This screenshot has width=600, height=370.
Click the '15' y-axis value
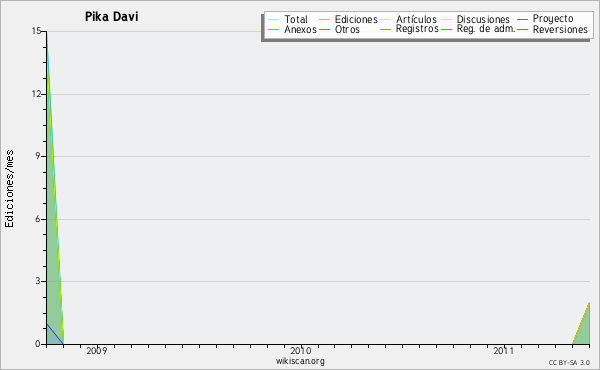coord(36,31)
